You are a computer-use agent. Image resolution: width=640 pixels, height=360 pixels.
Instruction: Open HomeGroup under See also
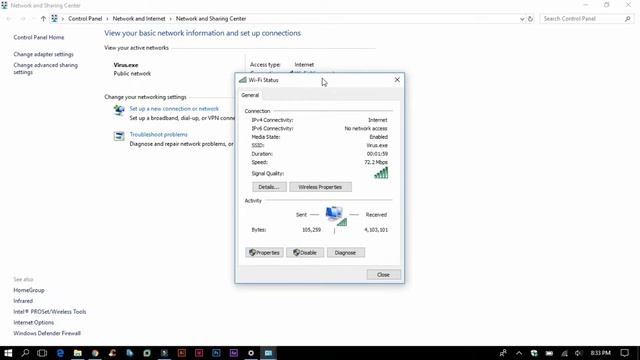29,290
